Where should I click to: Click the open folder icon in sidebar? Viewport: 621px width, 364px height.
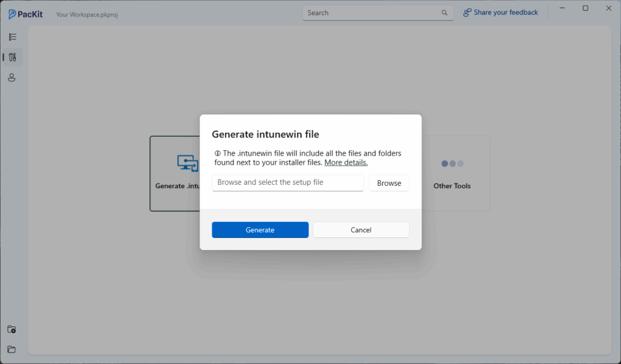12,349
